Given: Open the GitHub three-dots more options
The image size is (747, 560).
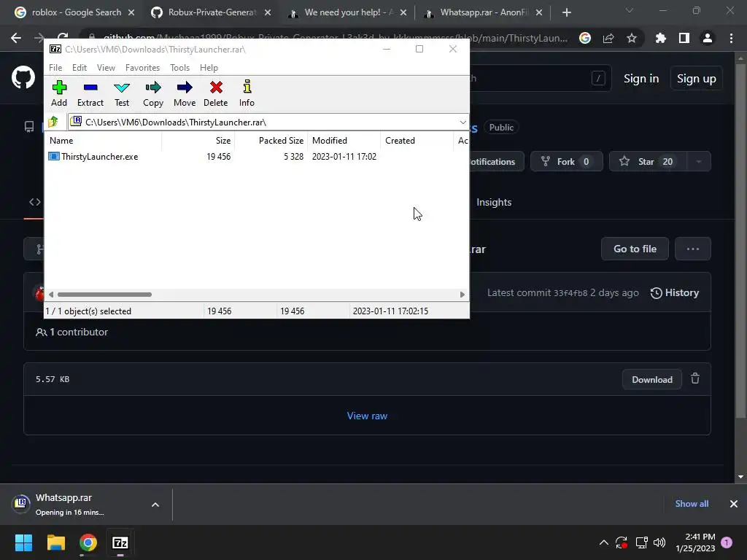Looking at the screenshot, I should pos(693,249).
